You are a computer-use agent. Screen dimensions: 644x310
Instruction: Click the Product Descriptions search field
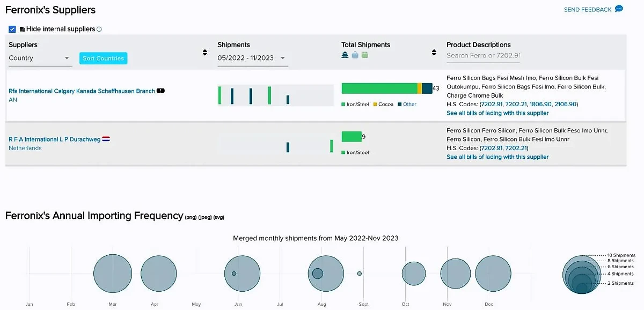click(483, 55)
